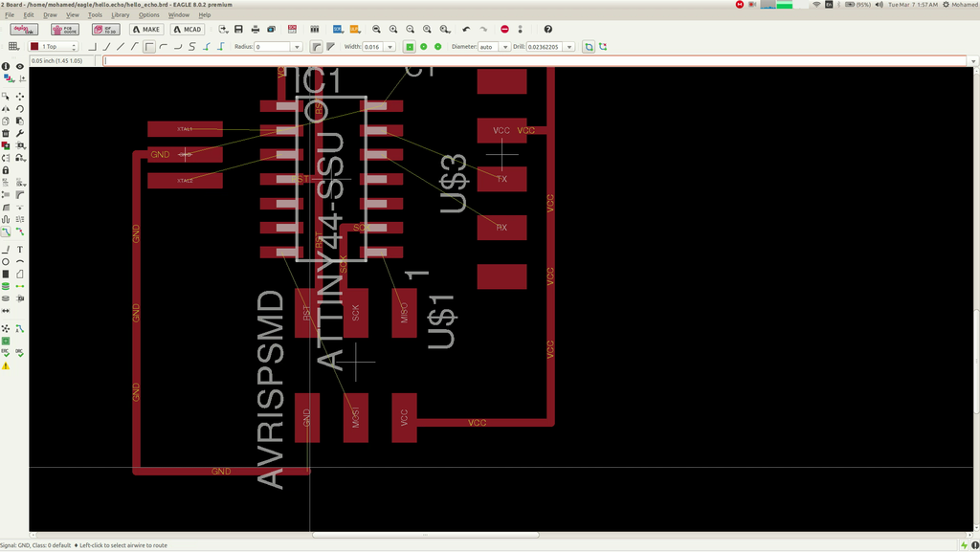Viewport: 980px width, 552px height.
Task: Select the Dimension tool
Action: (x=6, y=310)
